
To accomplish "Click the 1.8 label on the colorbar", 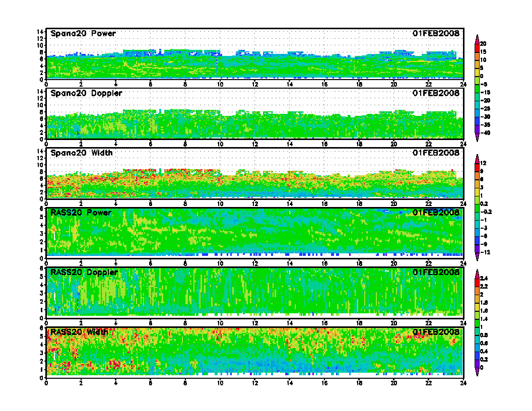I will click(x=484, y=303).
